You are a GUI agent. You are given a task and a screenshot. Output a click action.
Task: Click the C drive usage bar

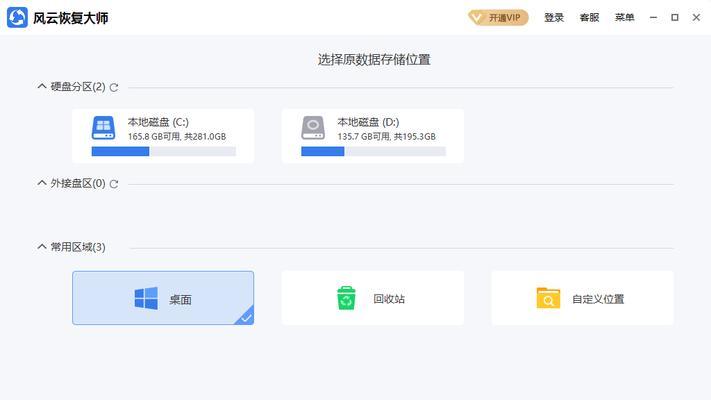coord(164,151)
